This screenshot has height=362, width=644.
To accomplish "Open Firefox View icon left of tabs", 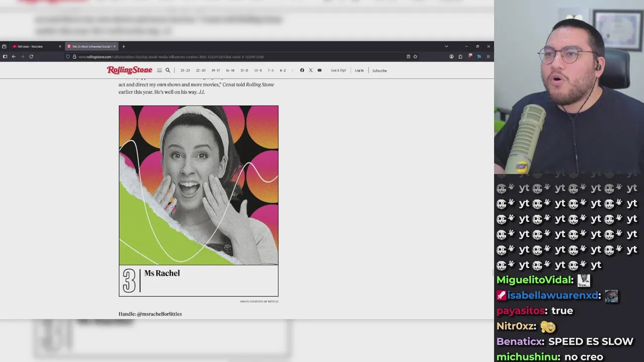I will (4, 46).
